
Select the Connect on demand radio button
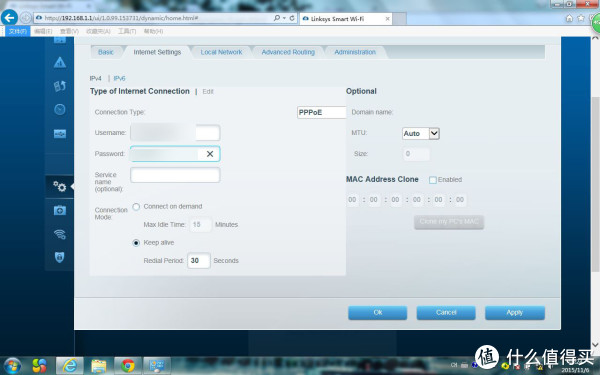[x=136, y=207]
